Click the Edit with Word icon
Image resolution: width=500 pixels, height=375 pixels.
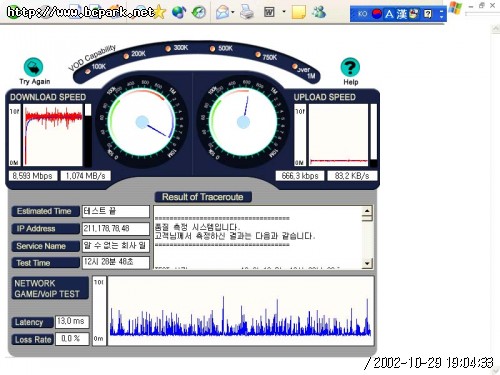click(269, 12)
